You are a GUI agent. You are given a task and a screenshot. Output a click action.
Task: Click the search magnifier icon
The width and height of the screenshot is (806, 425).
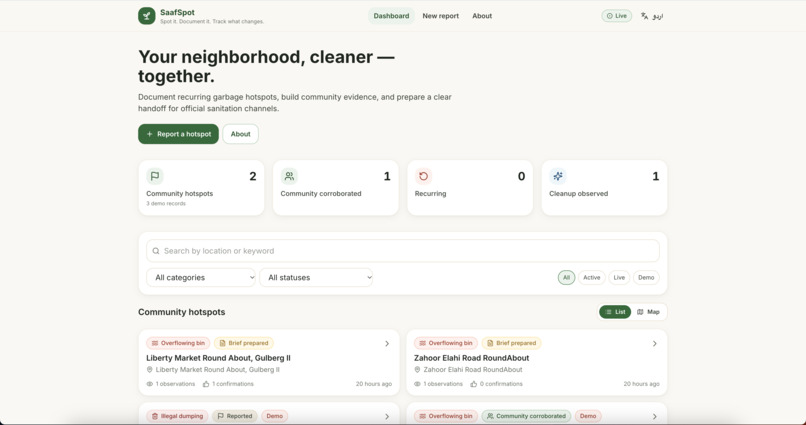(x=156, y=251)
